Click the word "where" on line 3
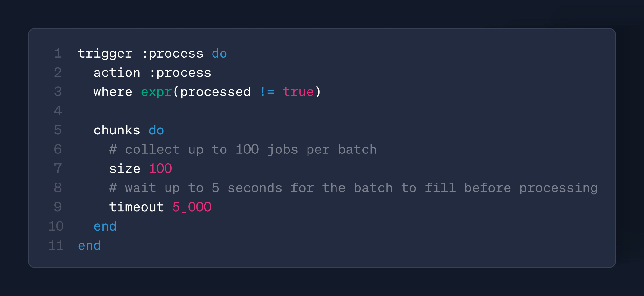The image size is (644, 296). (113, 92)
